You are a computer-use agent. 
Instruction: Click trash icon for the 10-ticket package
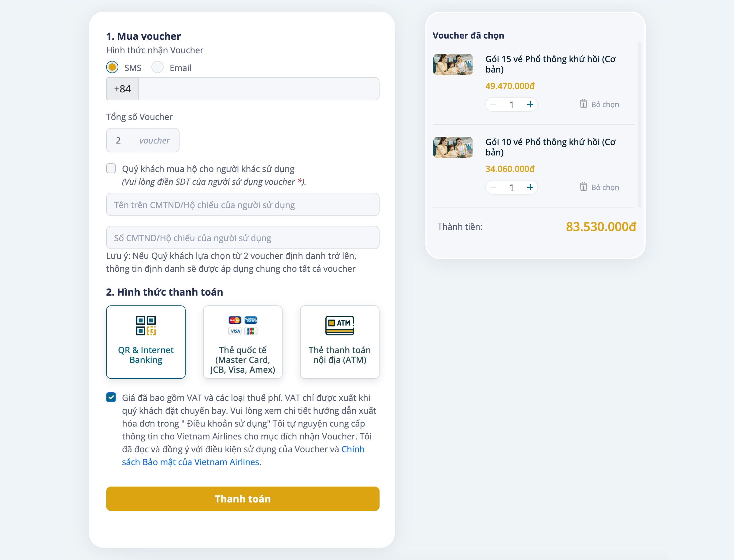pos(583,187)
